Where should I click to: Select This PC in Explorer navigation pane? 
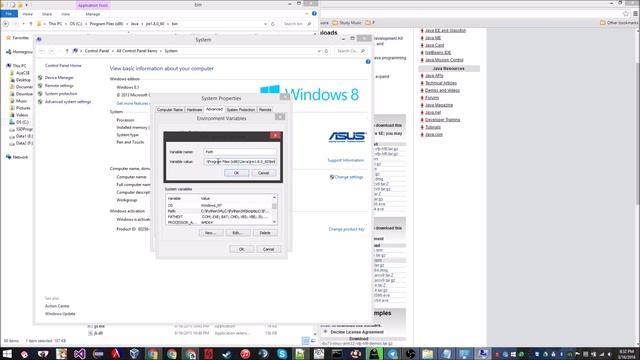coord(19,66)
